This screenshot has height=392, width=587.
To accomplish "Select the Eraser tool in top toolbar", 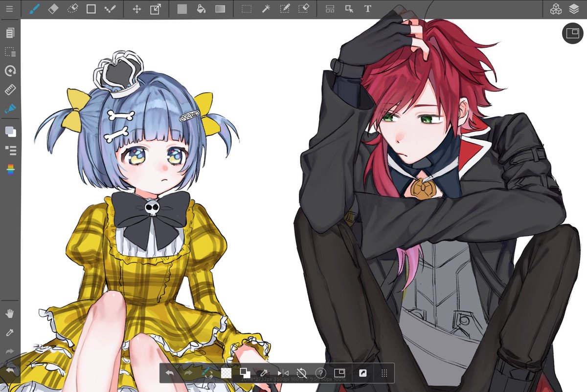I will pos(53,9).
